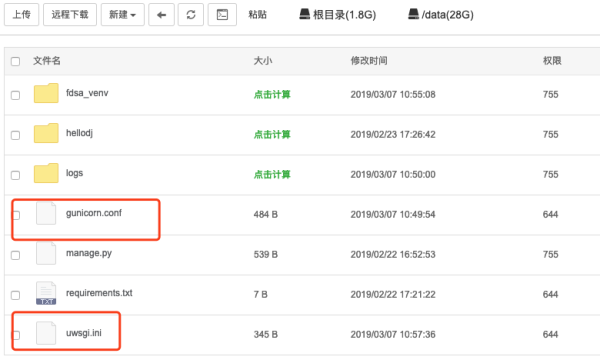
Task: Toggle the select-all checkbox in header
Action: pos(15,61)
